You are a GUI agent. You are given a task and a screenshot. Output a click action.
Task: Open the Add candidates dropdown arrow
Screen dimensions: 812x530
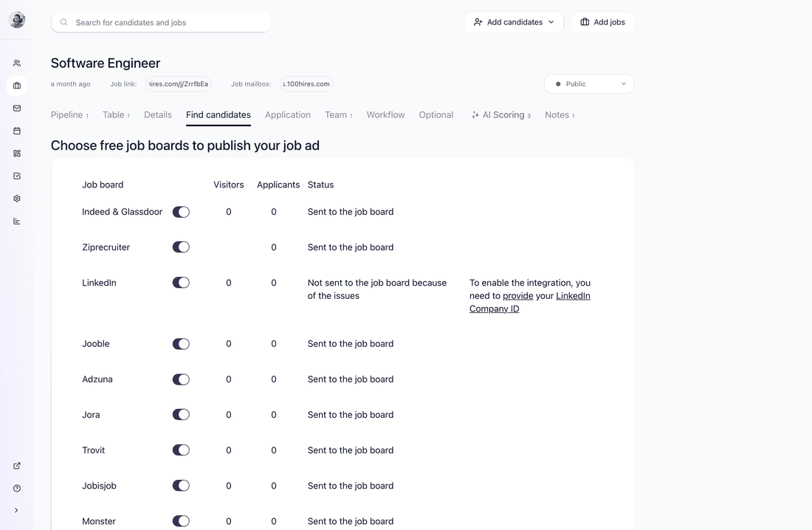[x=551, y=22]
